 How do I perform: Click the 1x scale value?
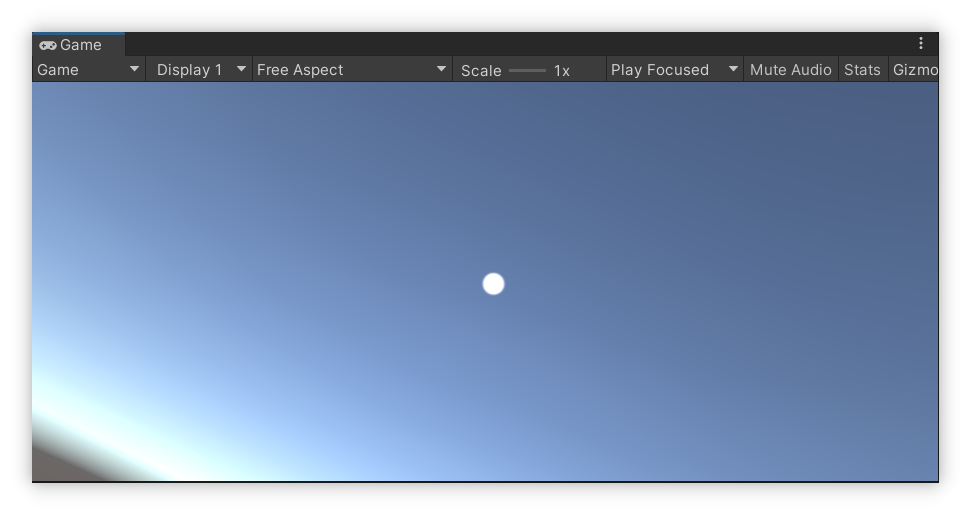[562, 71]
